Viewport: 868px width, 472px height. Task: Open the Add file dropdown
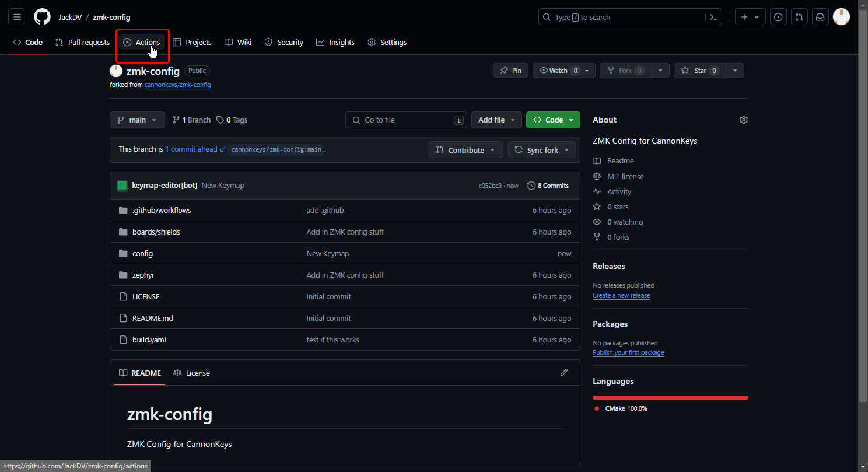[x=496, y=120]
